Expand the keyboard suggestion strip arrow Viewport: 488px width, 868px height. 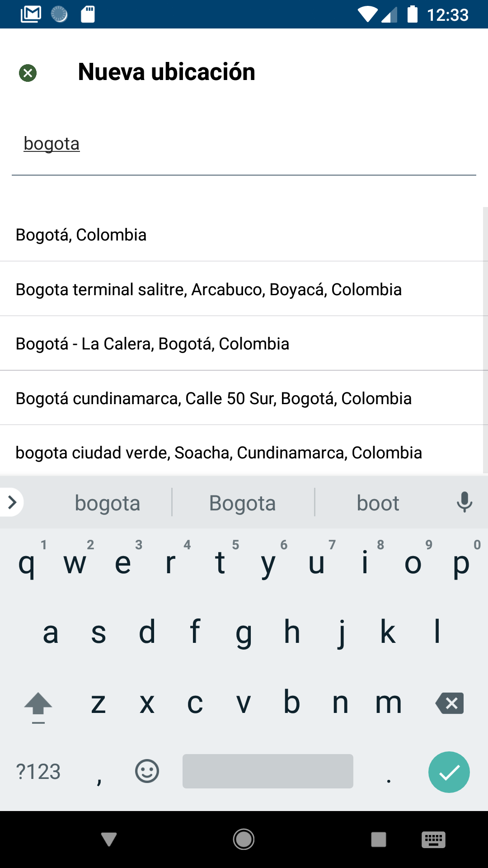pos(12,502)
